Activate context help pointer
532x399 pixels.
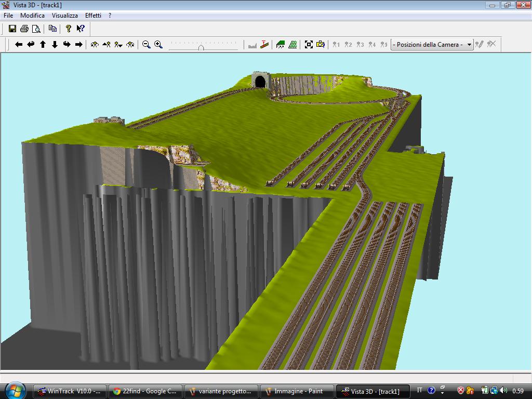81,29
